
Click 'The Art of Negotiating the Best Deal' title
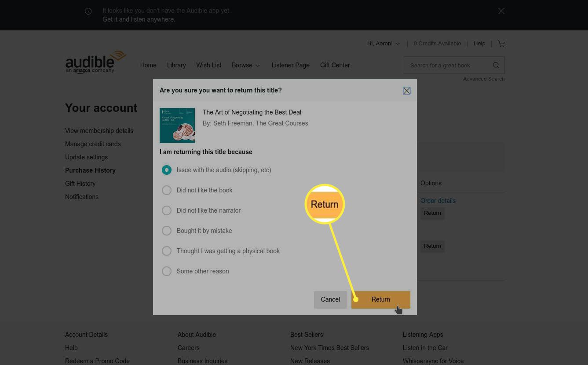click(x=252, y=112)
